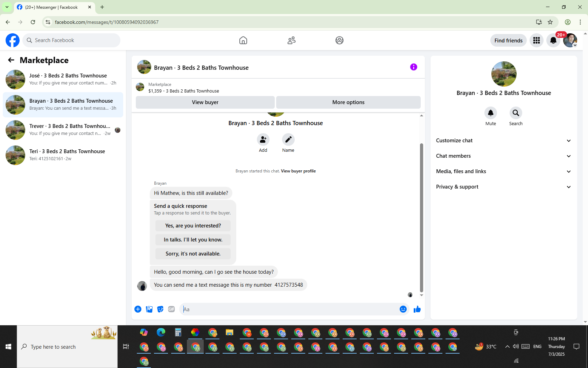Expand the Customize chat section
588x368 pixels.
click(x=504, y=141)
